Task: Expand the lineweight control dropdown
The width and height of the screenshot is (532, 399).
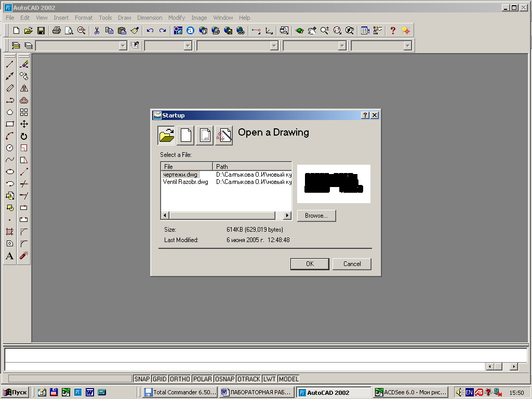Action: tap(342, 46)
